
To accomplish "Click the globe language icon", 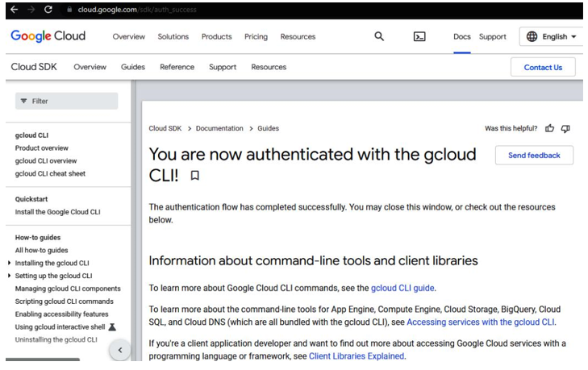I will (x=532, y=36).
